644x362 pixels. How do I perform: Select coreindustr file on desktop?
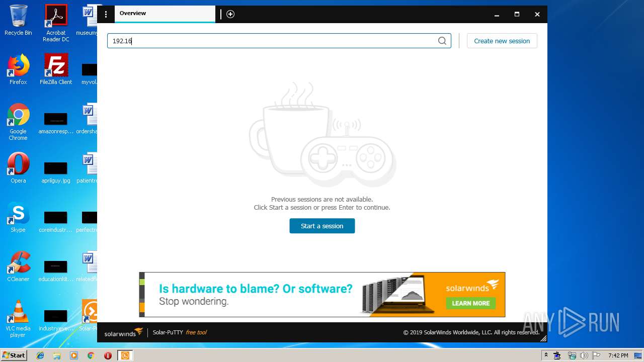click(x=56, y=221)
